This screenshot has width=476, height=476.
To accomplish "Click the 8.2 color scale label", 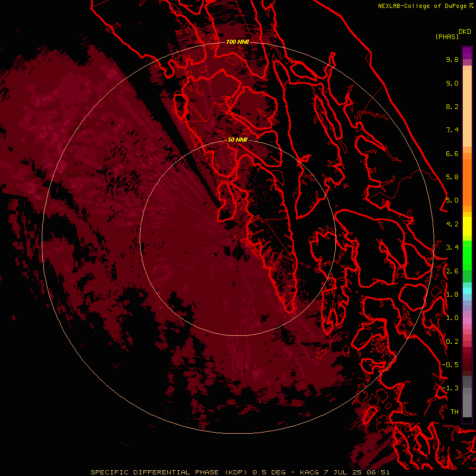I will [x=452, y=106].
